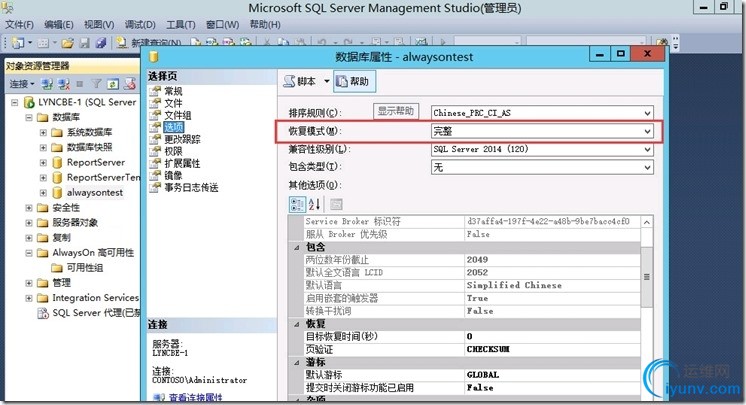Screen dimensions: 746x405
Task: Click the Filter funnel icon in Object Explorer
Action: coord(97,84)
